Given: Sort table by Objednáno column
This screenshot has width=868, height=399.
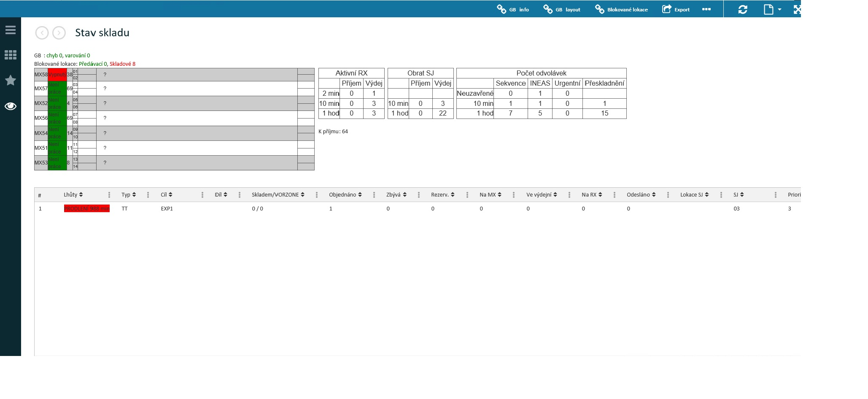Looking at the screenshot, I should click(x=345, y=195).
